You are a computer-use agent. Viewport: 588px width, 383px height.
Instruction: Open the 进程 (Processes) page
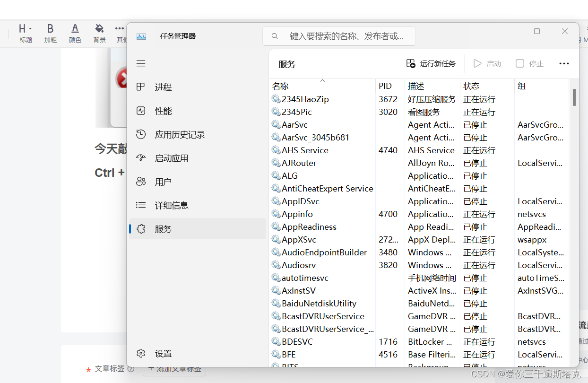[x=198, y=87]
